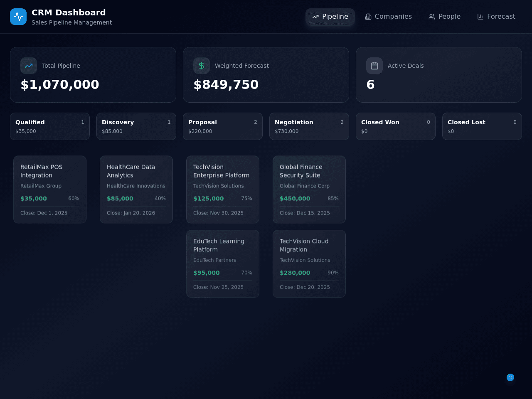Image resolution: width=532 pixels, height=399 pixels.
Task: Select the Closed Won stage header
Action: coord(396,126)
